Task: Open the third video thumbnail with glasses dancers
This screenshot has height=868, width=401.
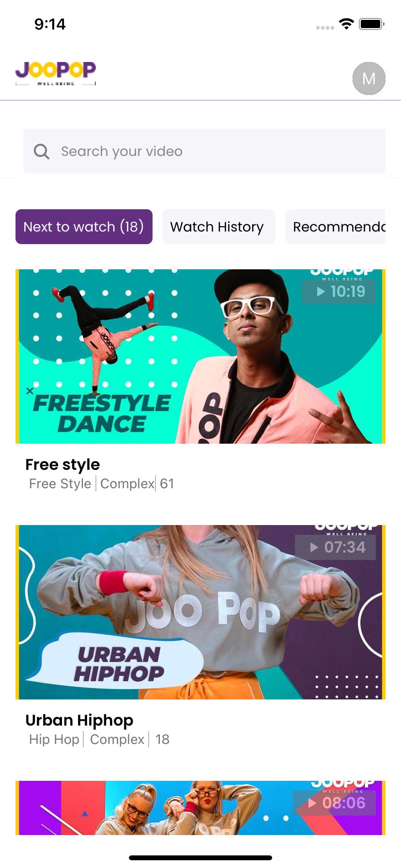Action: click(200, 807)
